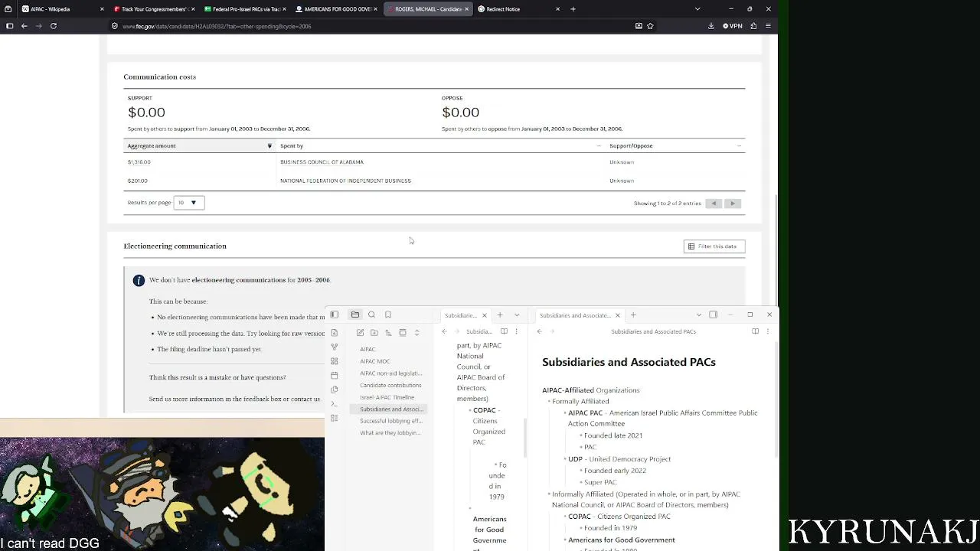Image resolution: width=980 pixels, height=551 pixels.
Task: Open the Obsidian tab list dropdown in narrow pane
Action: tap(517, 315)
